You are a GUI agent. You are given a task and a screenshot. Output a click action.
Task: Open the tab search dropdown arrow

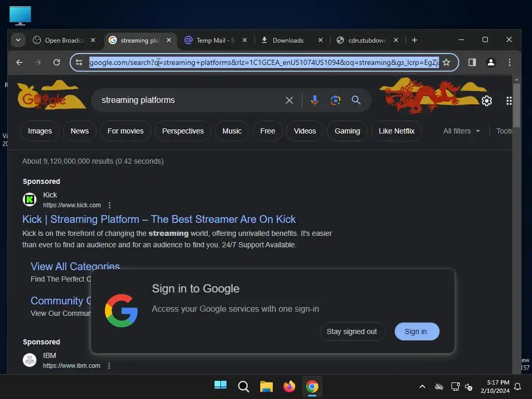click(18, 41)
